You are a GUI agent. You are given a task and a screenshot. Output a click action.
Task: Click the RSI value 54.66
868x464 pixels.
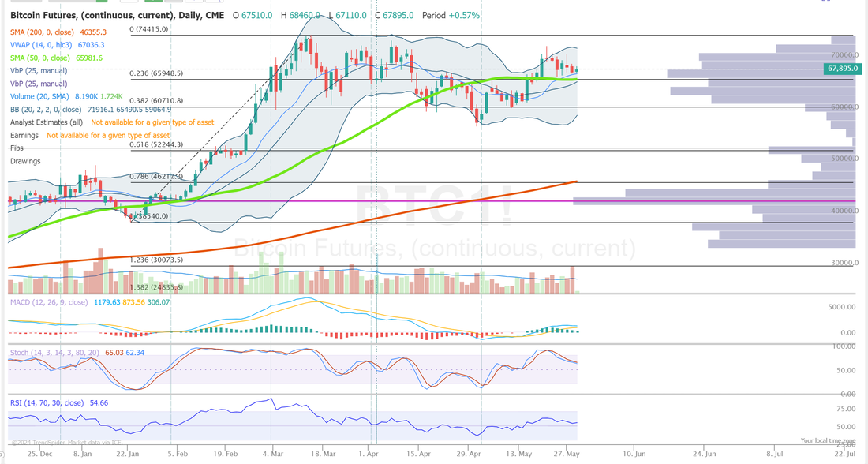pyautogui.click(x=99, y=403)
